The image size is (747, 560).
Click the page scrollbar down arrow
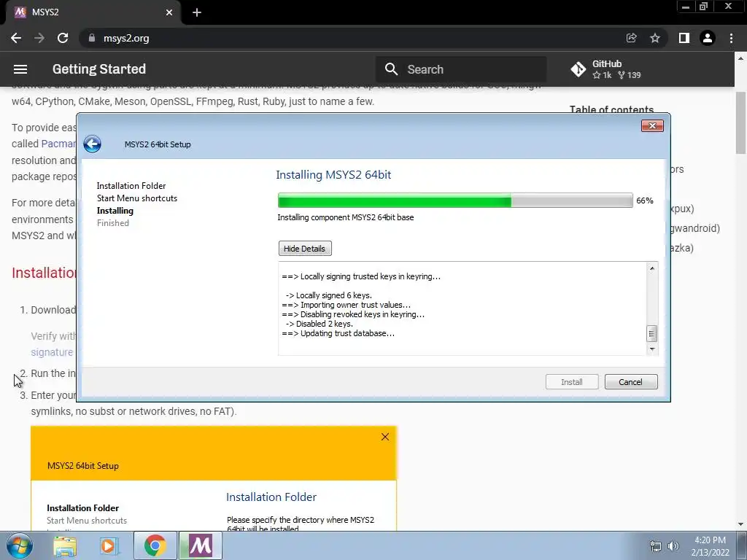click(x=741, y=525)
